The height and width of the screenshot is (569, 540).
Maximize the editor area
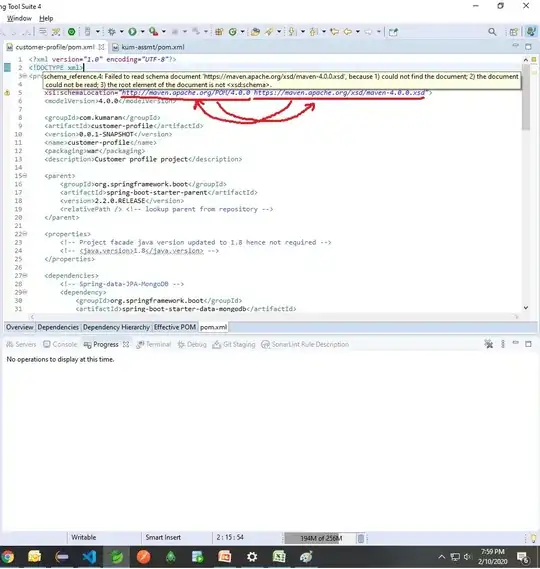click(x=528, y=46)
